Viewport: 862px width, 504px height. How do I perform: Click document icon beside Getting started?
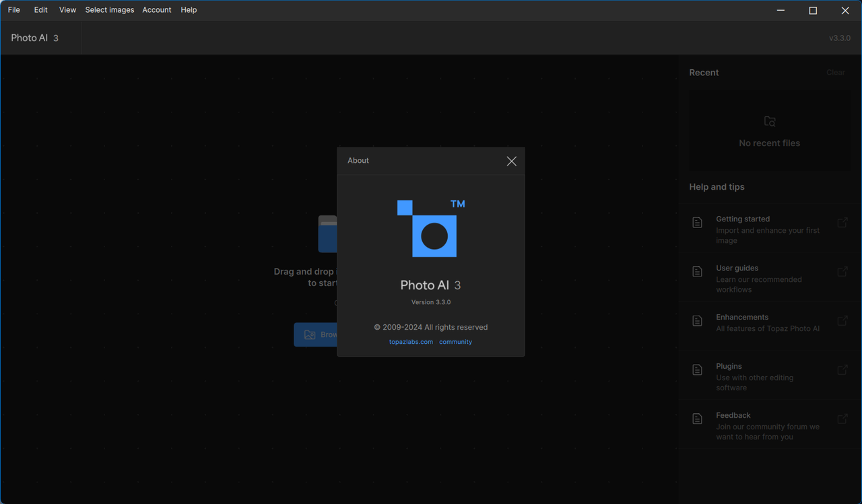(698, 222)
